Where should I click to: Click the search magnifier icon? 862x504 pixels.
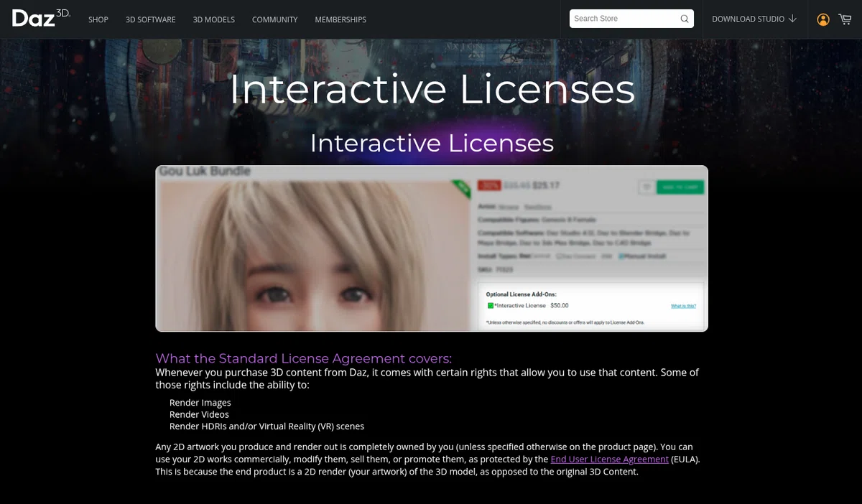(685, 19)
